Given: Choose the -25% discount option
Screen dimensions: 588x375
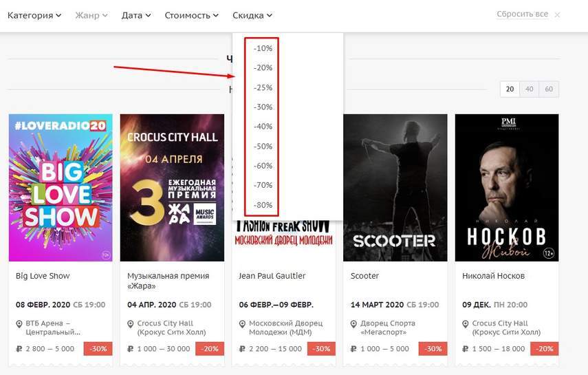Looking at the screenshot, I should pyautogui.click(x=263, y=88).
